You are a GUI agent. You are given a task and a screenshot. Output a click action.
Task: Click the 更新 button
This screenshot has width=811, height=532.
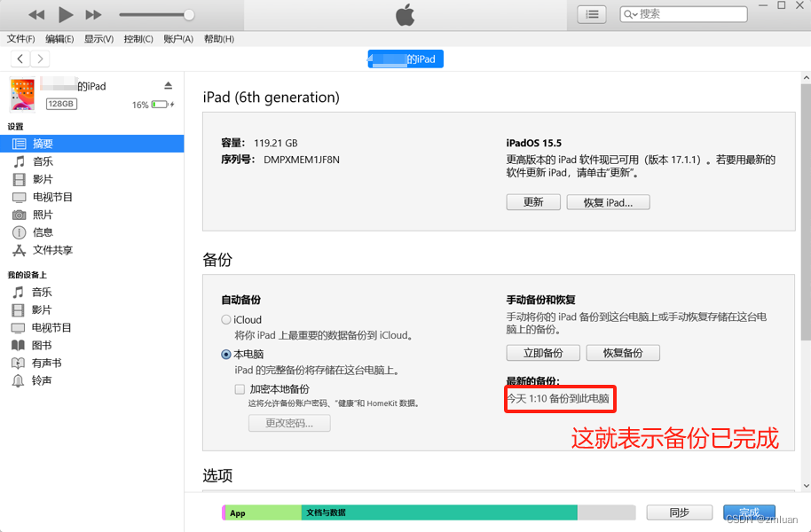coord(533,202)
